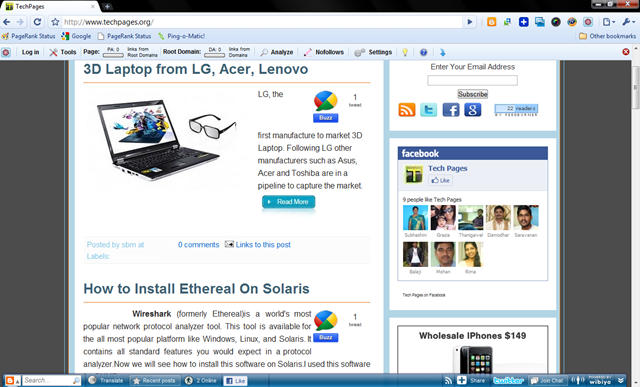640x387 pixels.
Task: Open the round globe extension icon
Action: (572, 22)
